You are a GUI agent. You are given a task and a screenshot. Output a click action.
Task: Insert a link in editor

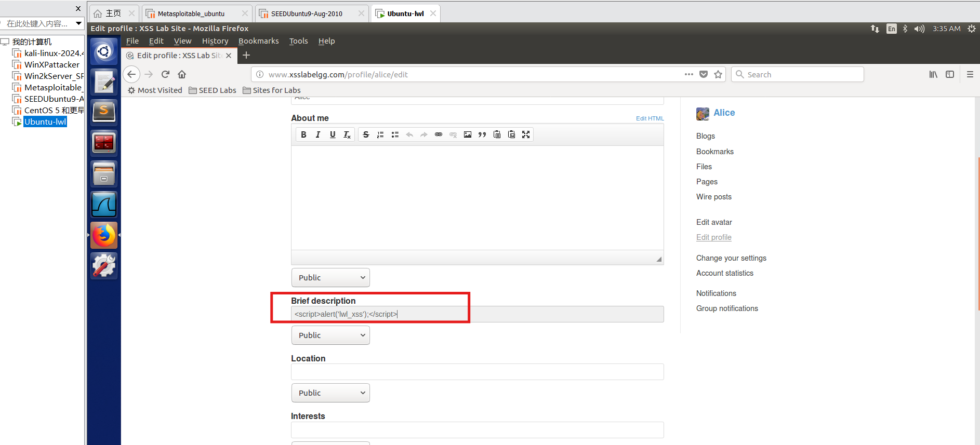pos(439,134)
